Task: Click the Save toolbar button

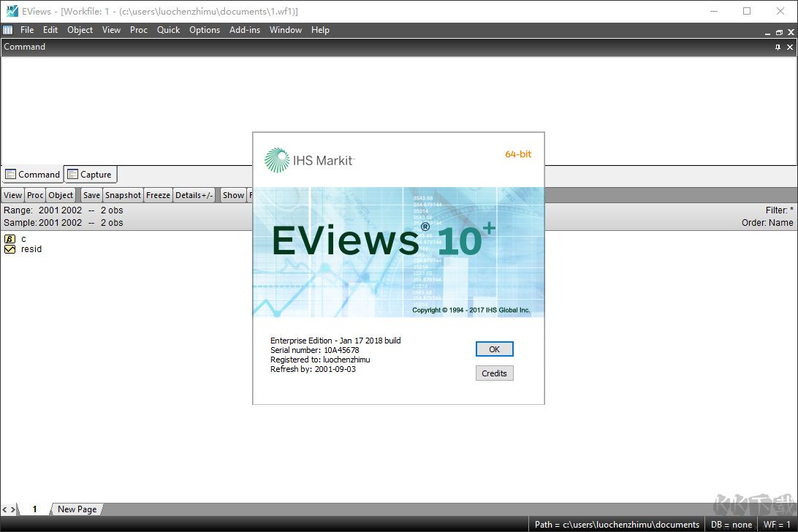Action: (x=91, y=195)
